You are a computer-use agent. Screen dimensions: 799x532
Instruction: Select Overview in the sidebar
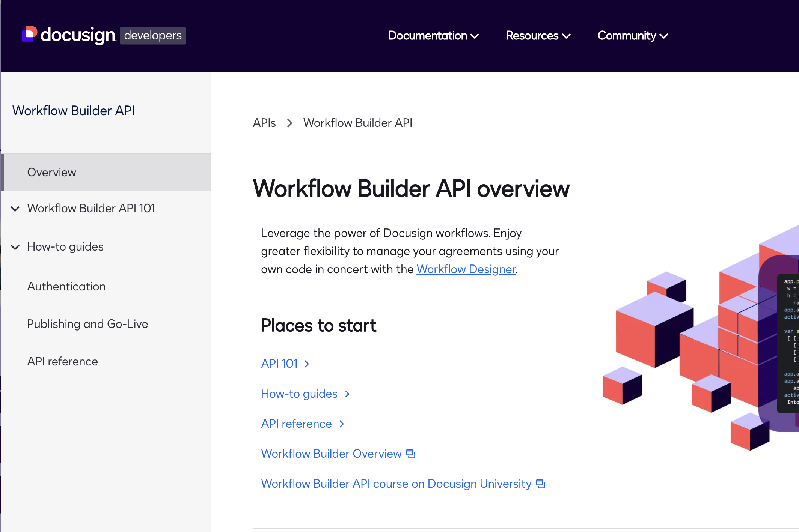(x=106, y=172)
